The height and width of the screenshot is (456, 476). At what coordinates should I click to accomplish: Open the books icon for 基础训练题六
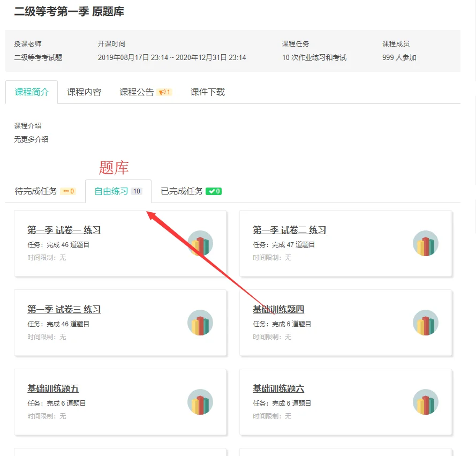426,402
